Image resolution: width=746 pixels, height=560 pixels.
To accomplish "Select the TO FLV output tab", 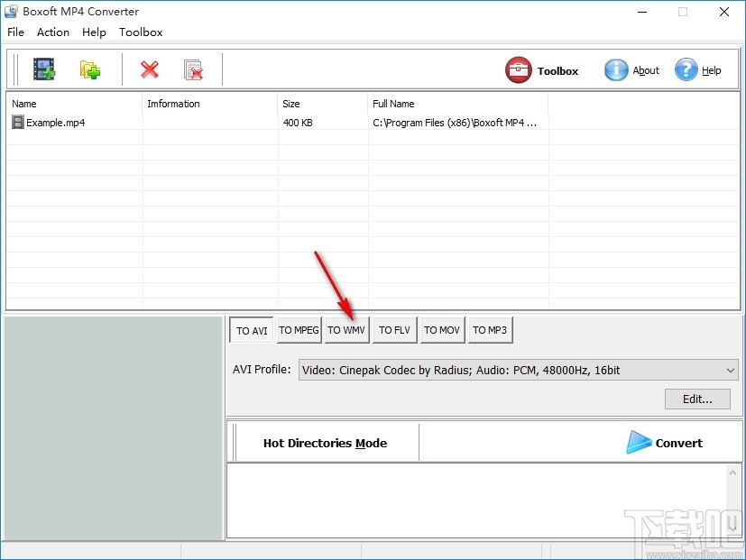I will coord(394,330).
